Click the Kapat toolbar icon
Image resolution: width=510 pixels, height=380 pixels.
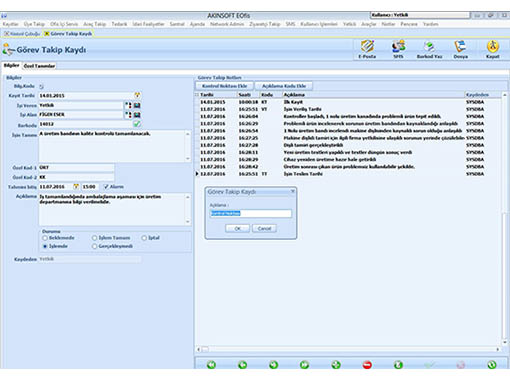tap(492, 49)
